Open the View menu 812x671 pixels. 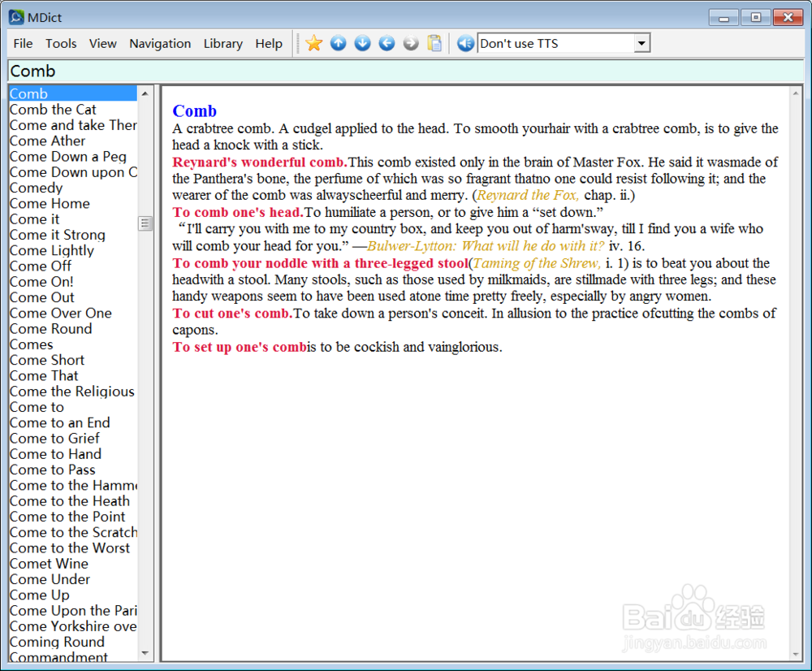point(102,44)
